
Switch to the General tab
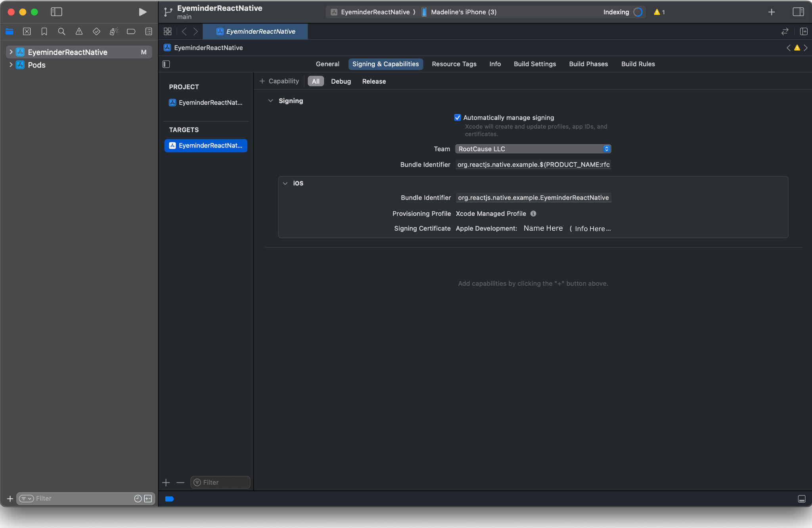click(327, 64)
